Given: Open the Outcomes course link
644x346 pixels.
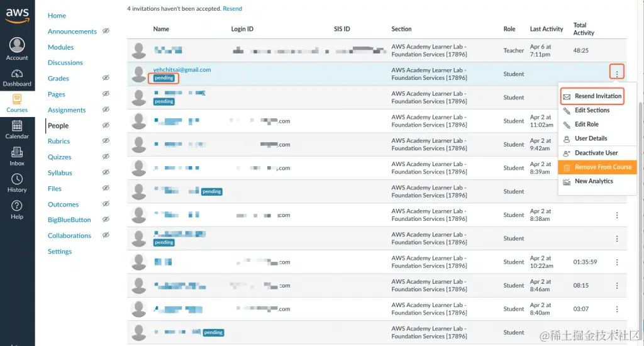Looking at the screenshot, I should tap(63, 204).
